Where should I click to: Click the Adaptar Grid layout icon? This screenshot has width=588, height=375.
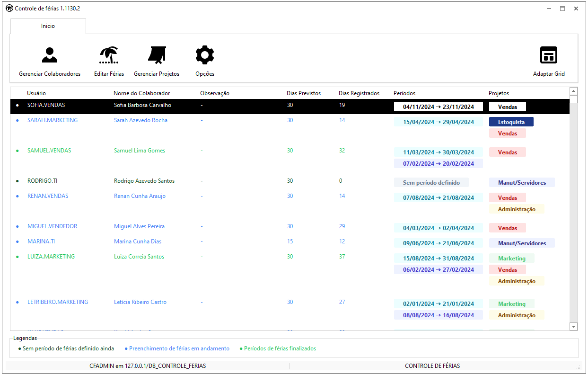549,55
